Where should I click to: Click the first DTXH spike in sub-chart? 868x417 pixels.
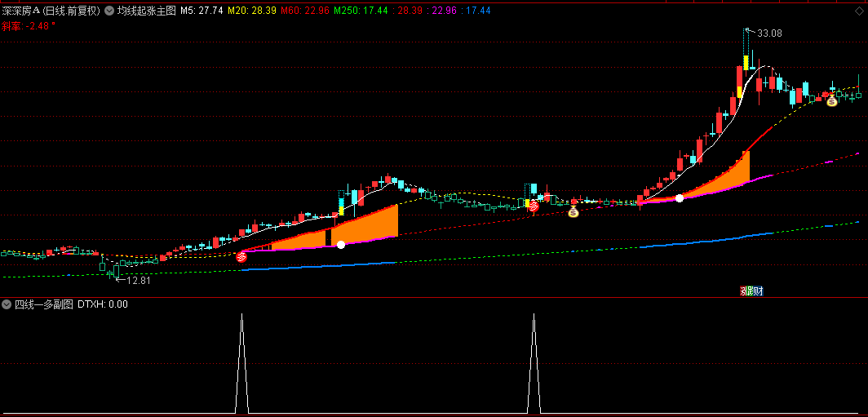(x=242, y=362)
